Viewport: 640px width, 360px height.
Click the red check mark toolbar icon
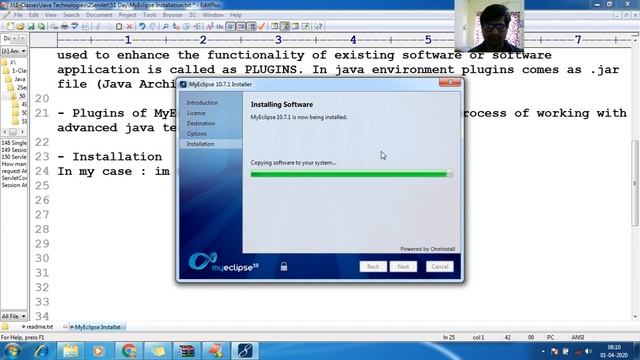(x=262, y=27)
